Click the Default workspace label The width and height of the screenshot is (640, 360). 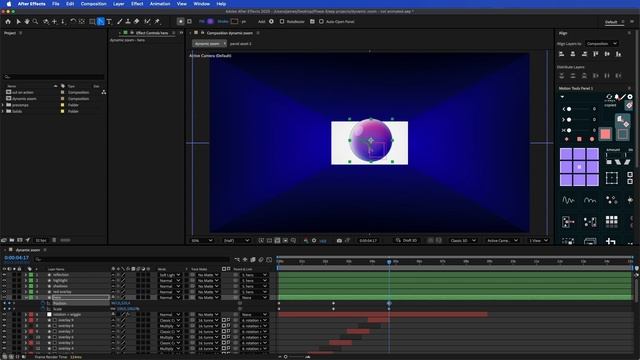pos(611,22)
